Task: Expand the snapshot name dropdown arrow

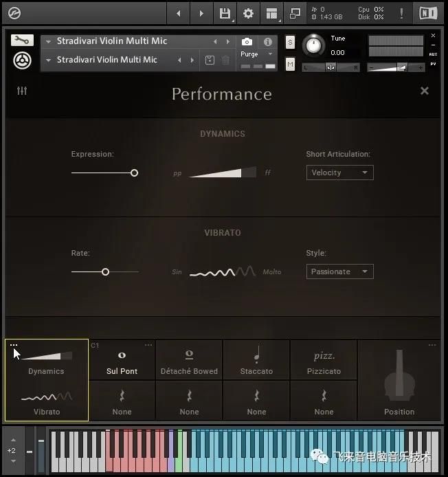Action: click(x=48, y=60)
